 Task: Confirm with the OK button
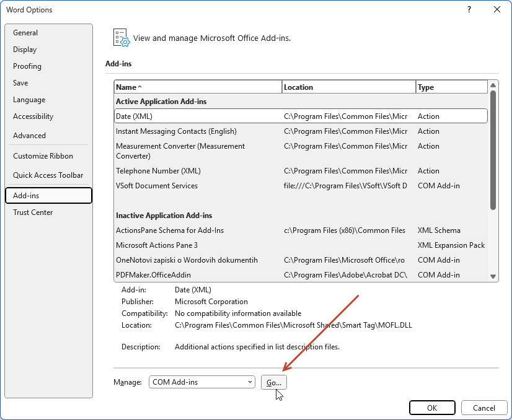432,408
